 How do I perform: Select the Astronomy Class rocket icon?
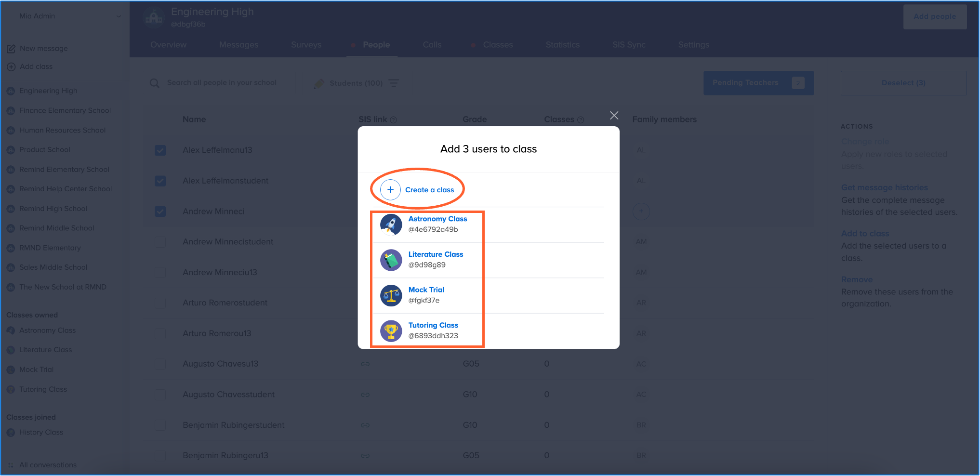[x=391, y=225]
